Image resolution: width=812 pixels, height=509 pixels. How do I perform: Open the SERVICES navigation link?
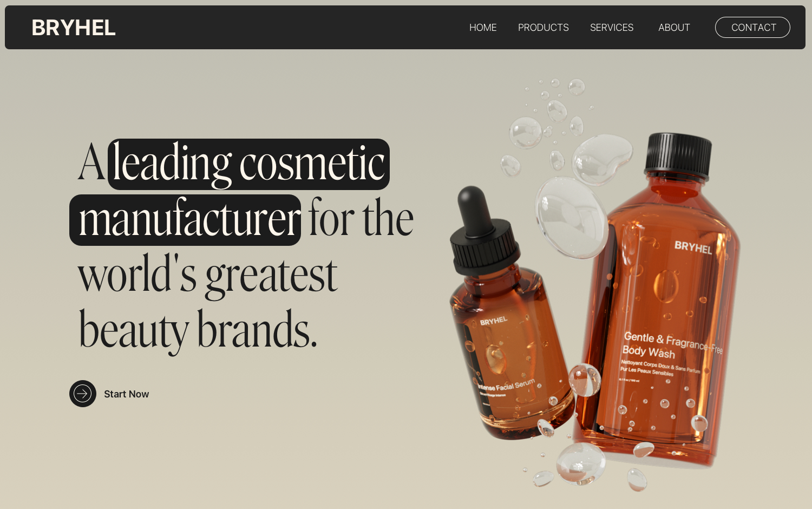(612, 28)
